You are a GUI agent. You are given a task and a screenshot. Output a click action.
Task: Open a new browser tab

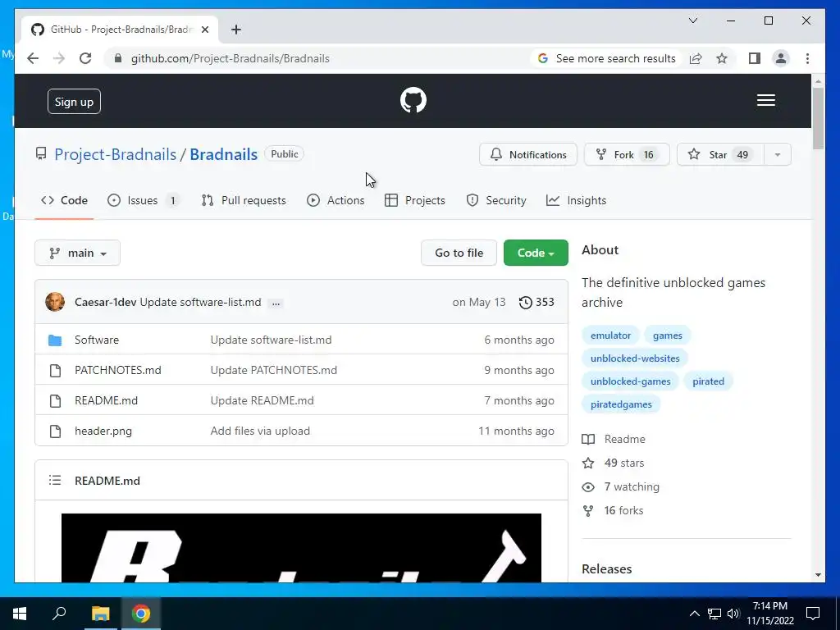click(235, 30)
